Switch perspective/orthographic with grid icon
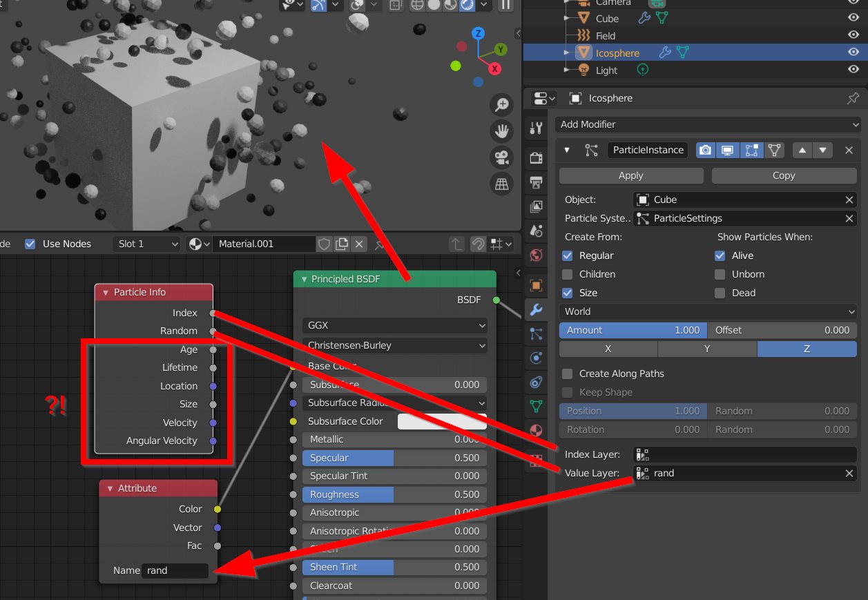This screenshot has height=600, width=868. (501, 184)
